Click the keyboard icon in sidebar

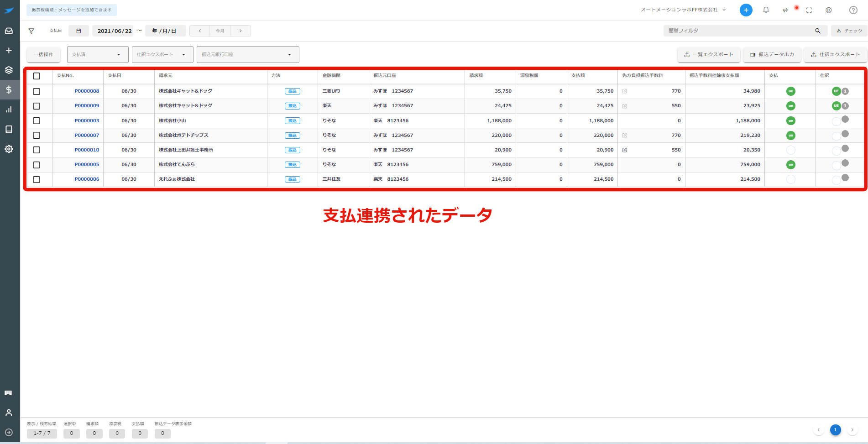coord(8,393)
